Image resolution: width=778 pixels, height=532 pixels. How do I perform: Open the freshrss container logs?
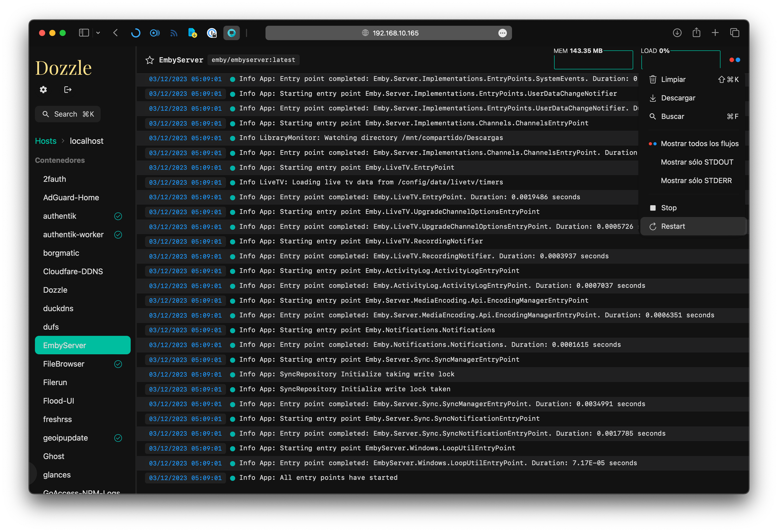click(x=82, y=419)
